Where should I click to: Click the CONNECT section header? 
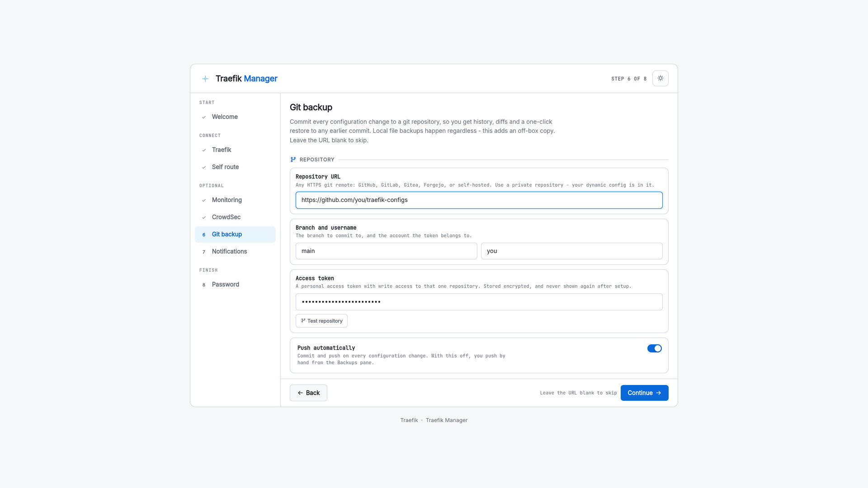pyautogui.click(x=210, y=136)
